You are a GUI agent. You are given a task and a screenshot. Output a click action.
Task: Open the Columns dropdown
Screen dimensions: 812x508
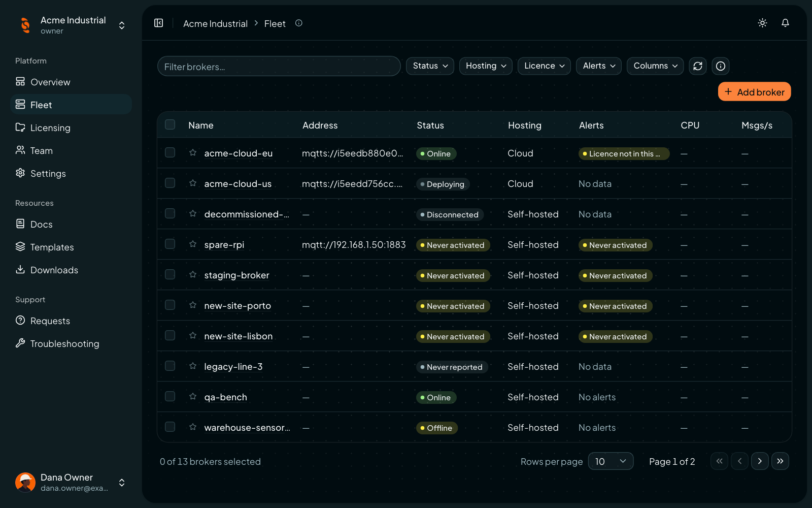(x=655, y=66)
